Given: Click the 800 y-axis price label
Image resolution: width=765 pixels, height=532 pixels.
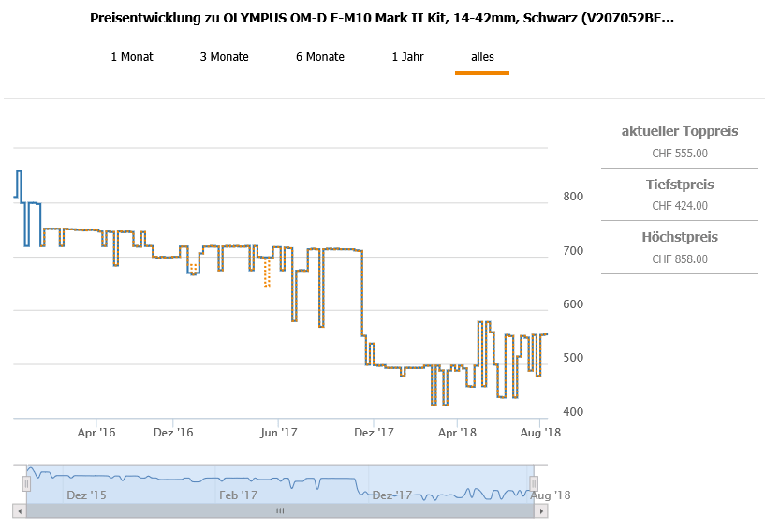Looking at the screenshot, I should [572, 198].
